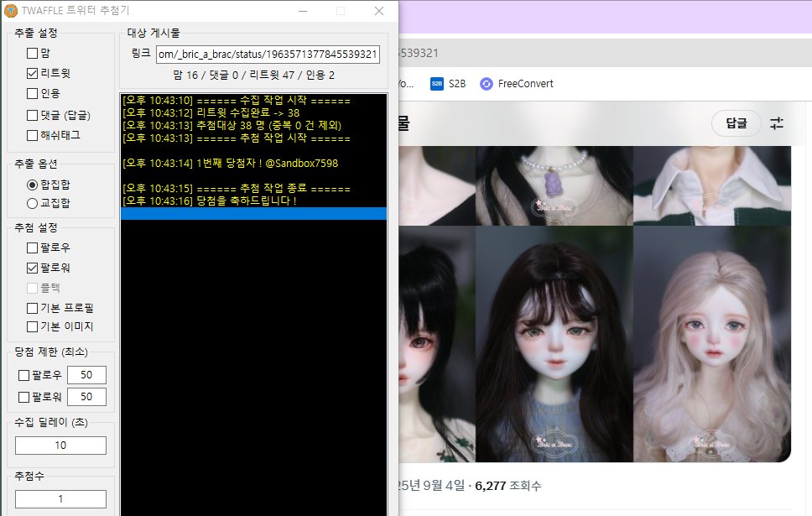This screenshot has height=516, width=812.
Task: Click the 6,277 조회수 view count
Action: 508,486
